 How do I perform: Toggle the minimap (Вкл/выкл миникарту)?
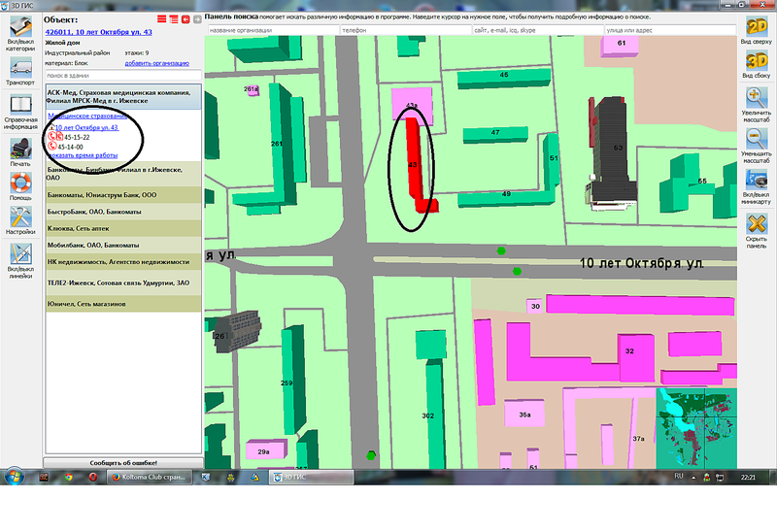tap(757, 181)
